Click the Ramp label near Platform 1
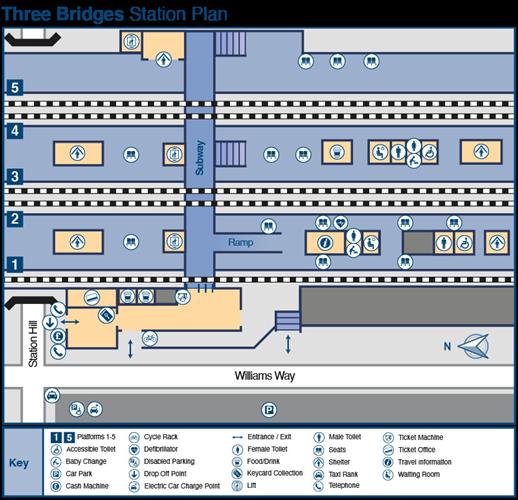Viewport: 518px width, 500px height. pos(240,242)
